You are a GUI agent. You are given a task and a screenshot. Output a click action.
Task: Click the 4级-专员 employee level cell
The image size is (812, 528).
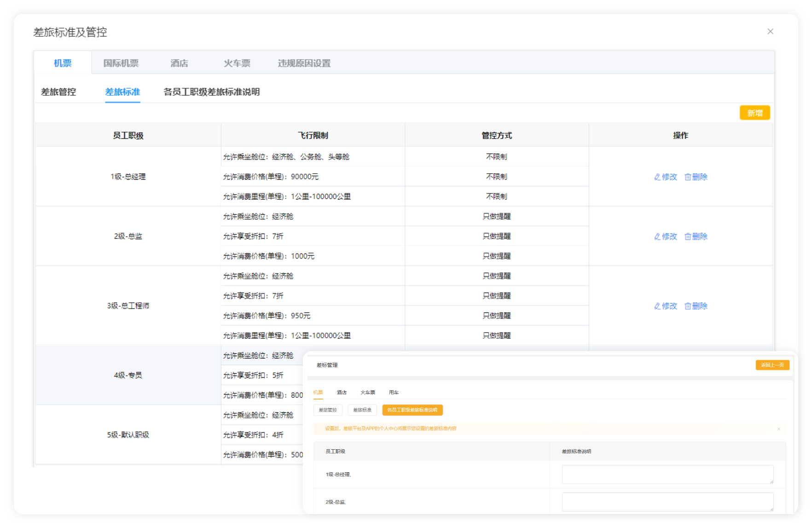point(128,375)
